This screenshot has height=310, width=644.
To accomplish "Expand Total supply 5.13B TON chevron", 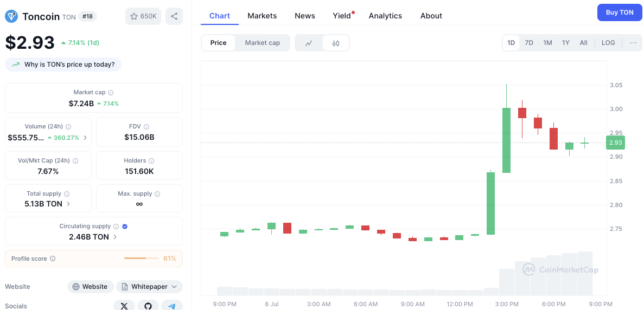I will click(68, 204).
